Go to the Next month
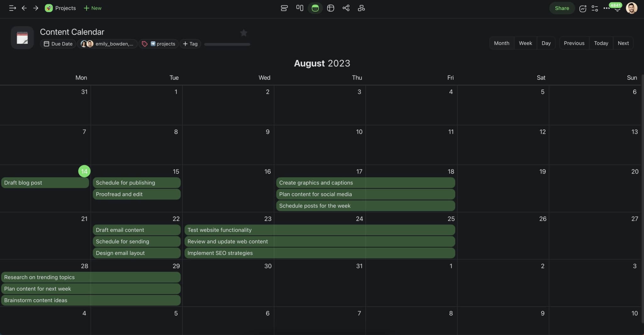The image size is (644, 335). (x=623, y=43)
